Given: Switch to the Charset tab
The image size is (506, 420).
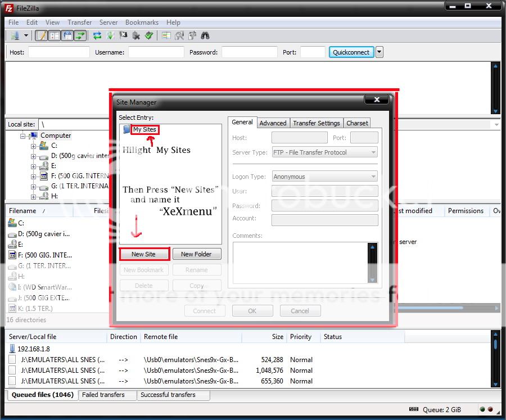Looking at the screenshot, I should 357,123.
